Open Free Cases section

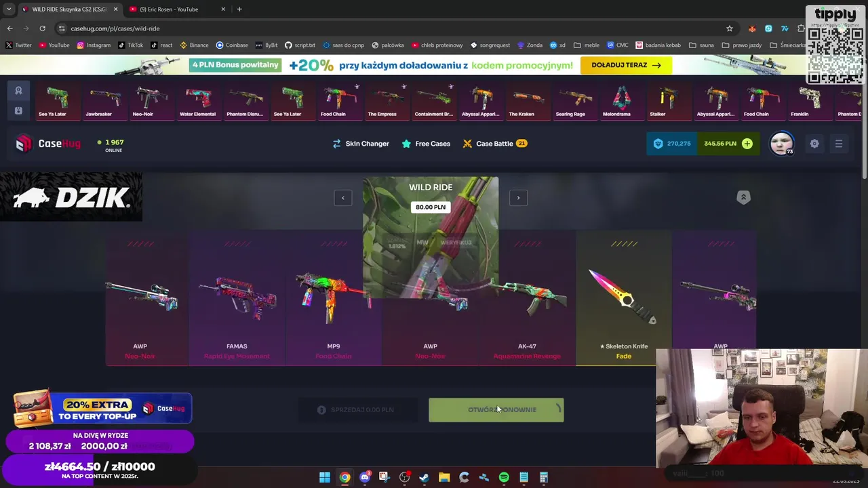tap(426, 144)
